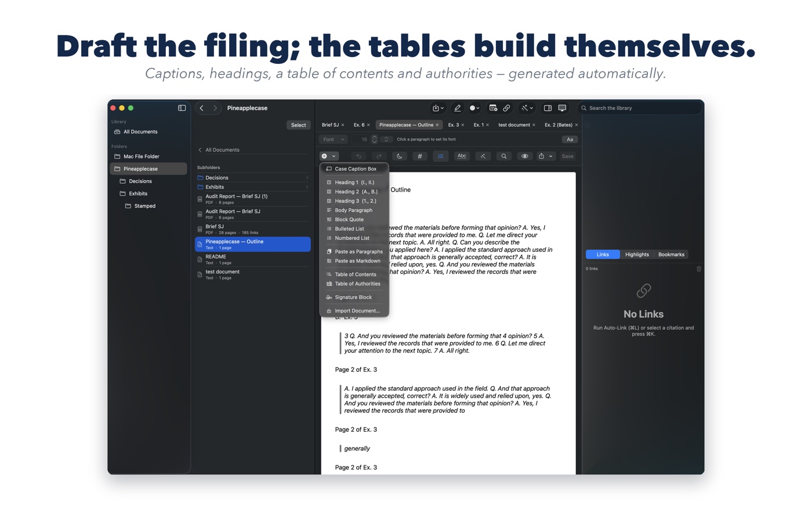The height and width of the screenshot is (508, 812).
Task: Click the Save button in editor toolbar
Action: 568,156
